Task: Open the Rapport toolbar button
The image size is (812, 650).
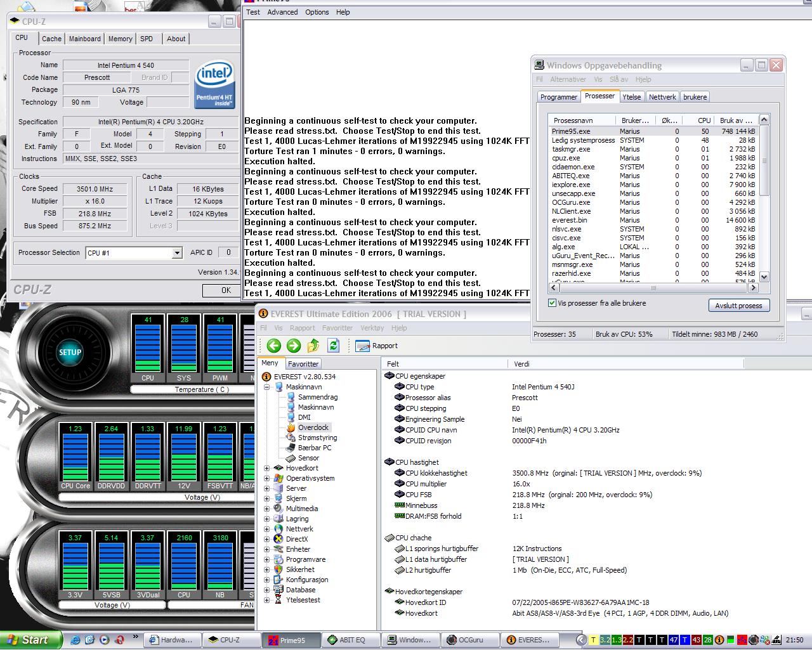Action: point(377,346)
